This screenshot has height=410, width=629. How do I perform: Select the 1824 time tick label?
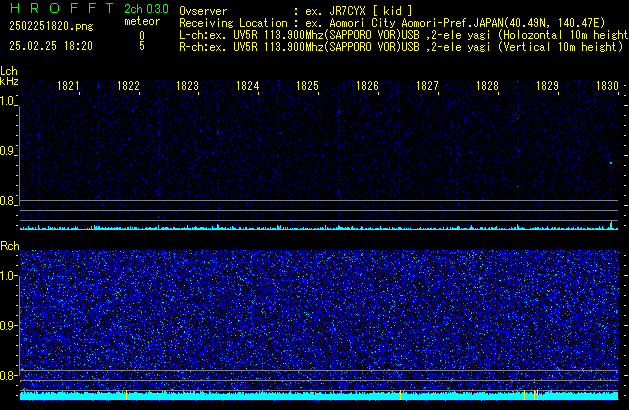[248, 86]
